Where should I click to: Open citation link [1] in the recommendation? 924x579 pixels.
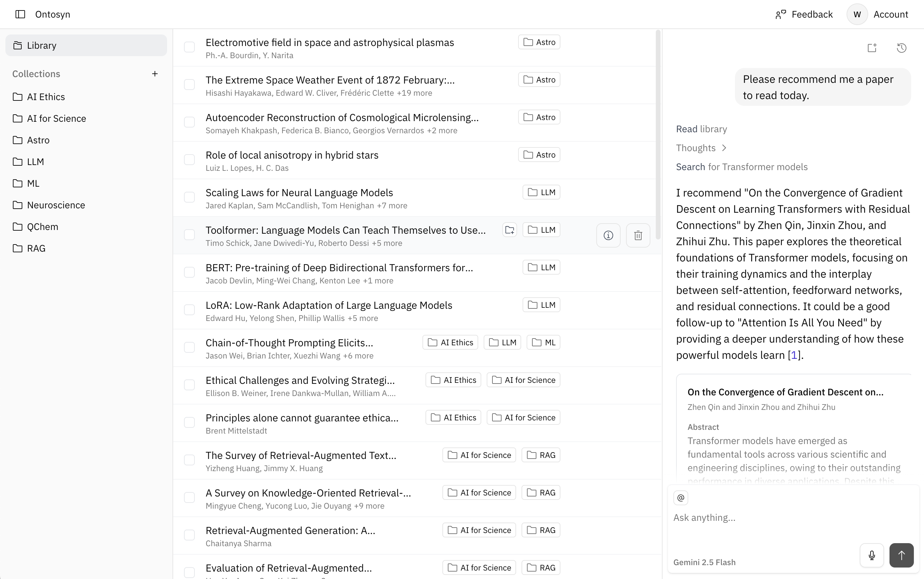pyautogui.click(x=794, y=355)
